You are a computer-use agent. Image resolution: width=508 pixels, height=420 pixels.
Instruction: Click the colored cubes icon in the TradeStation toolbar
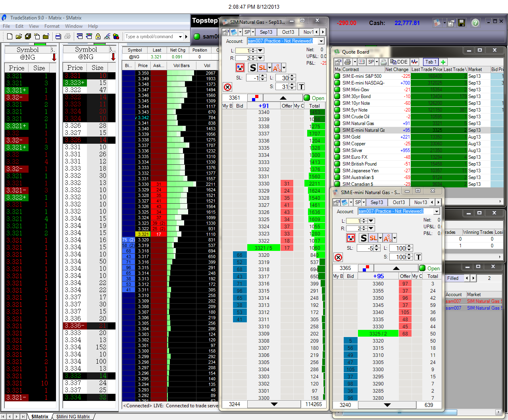(x=116, y=37)
